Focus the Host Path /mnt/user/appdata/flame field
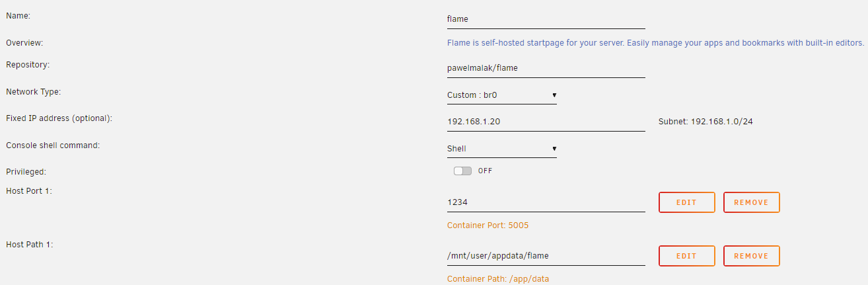This screenshot has width=868, height=285. click(546, 256)
